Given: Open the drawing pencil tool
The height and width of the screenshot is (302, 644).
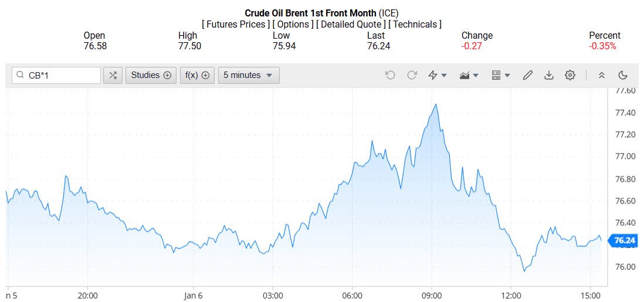Looking at the screenshot, I should [x=528, y=75].
